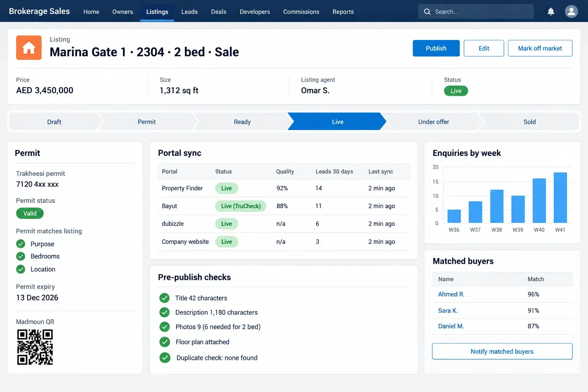
Task: Click the Publish button
Action: point(436,48)
